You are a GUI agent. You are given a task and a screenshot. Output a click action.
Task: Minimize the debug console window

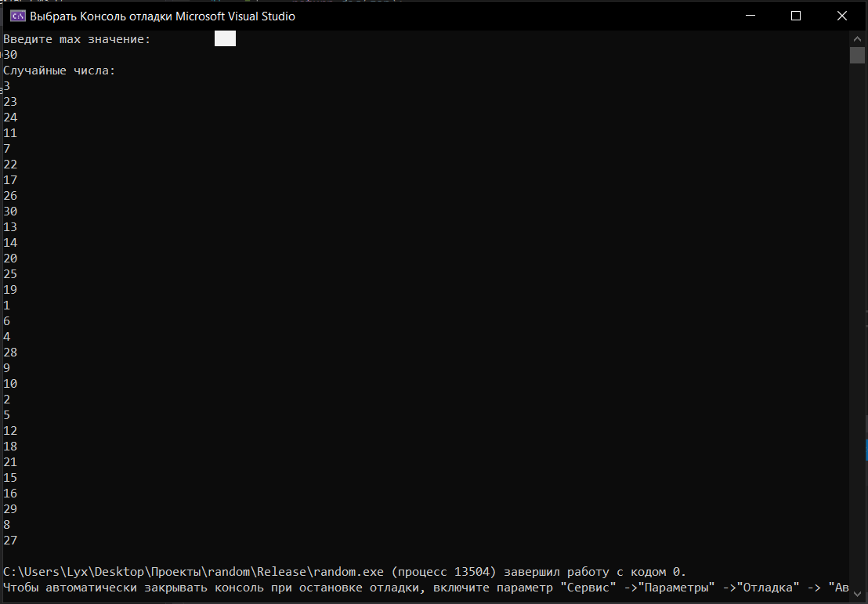(750, 16)
